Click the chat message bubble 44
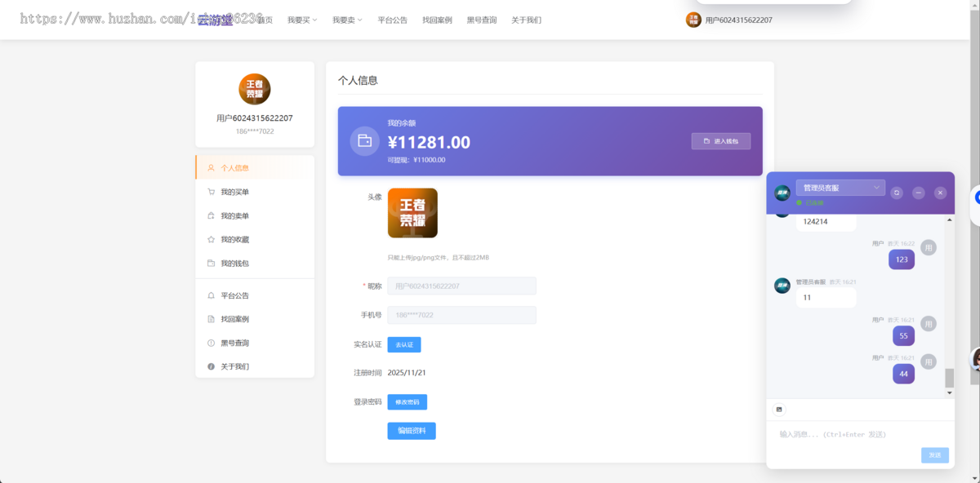The image size is (980, 483). (903, 374)
